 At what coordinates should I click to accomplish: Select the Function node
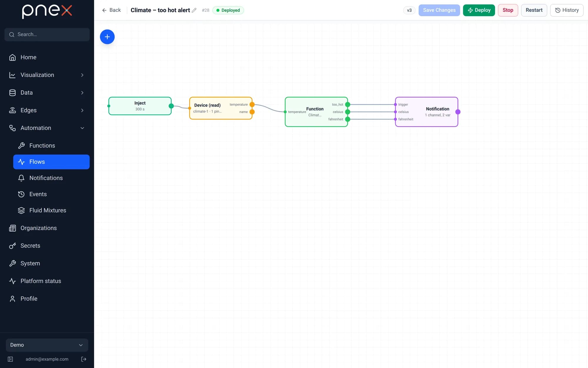[316, 112]
